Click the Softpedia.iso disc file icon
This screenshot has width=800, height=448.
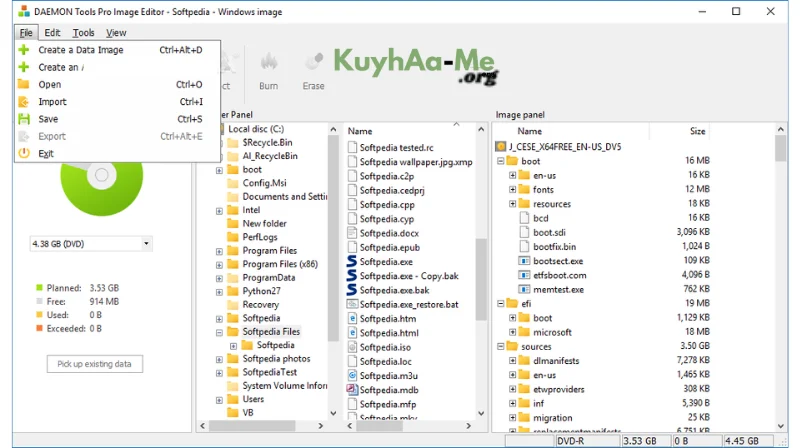352,347
